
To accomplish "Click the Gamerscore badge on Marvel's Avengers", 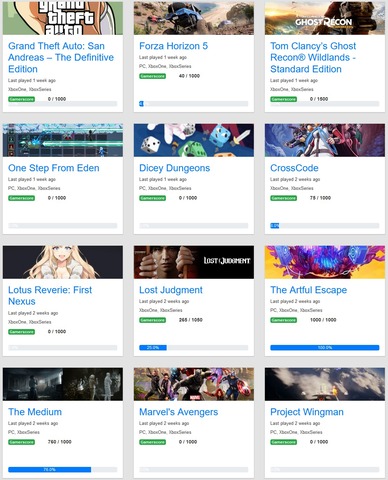I will pos(152,442).
